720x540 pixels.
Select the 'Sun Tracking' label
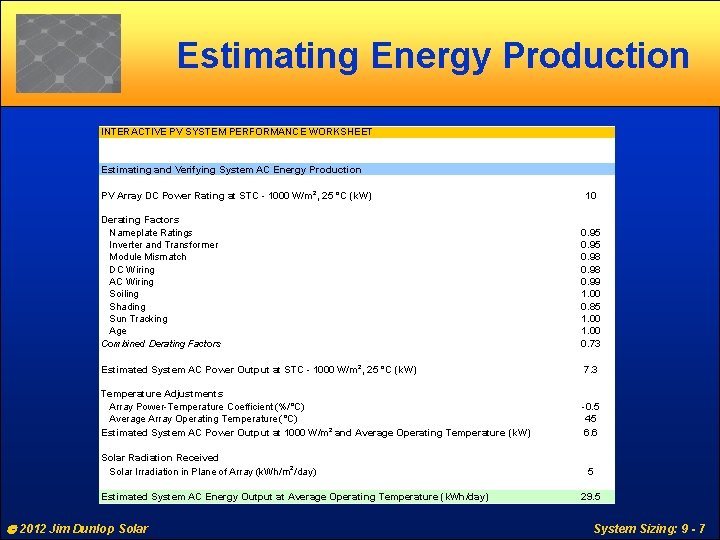click(x=138, y=319)
